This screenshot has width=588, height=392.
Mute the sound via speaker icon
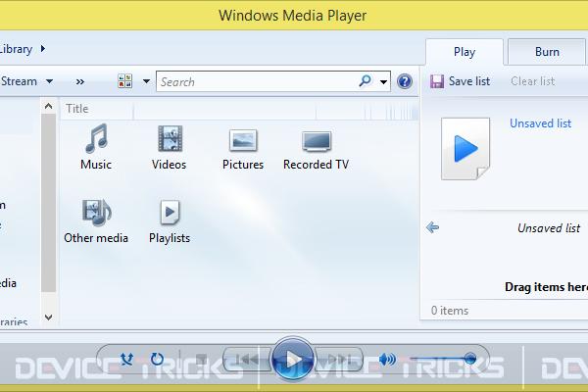click(x=387, y=360)
